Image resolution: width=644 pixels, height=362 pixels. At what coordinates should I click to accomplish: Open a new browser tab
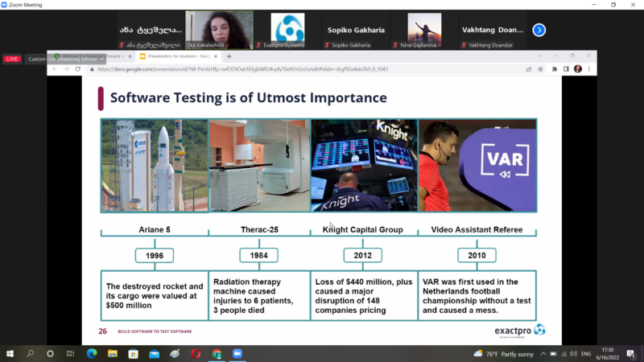229,56
